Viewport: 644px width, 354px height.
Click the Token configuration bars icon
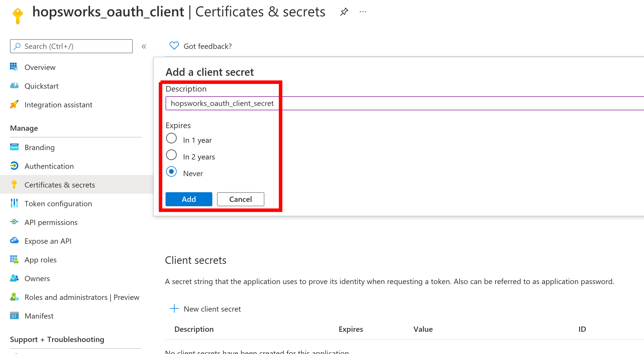[14, 203]
